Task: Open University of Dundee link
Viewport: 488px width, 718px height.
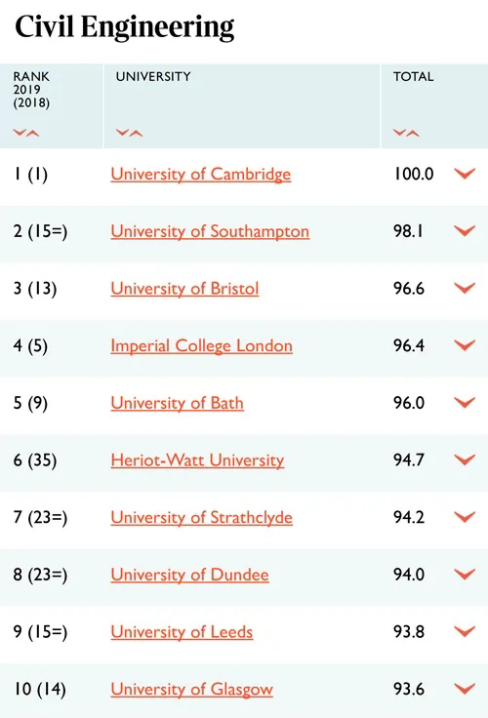Action: coord(190,575)
